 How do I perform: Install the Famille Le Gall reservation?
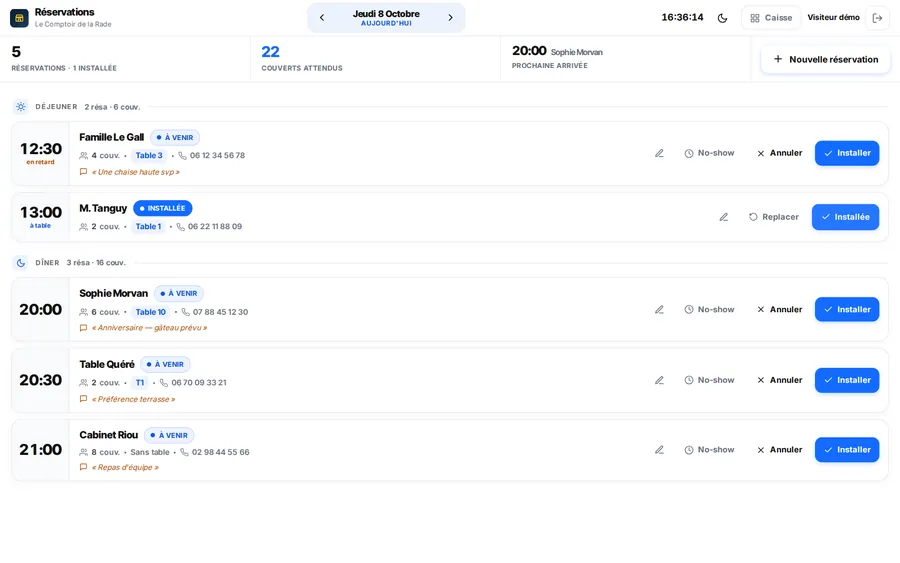(x=847, y=153)
